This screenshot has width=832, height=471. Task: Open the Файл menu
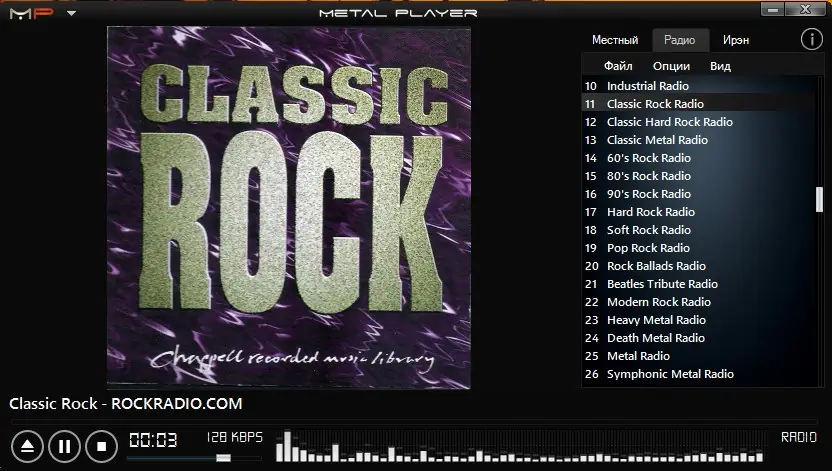(618, 66)
